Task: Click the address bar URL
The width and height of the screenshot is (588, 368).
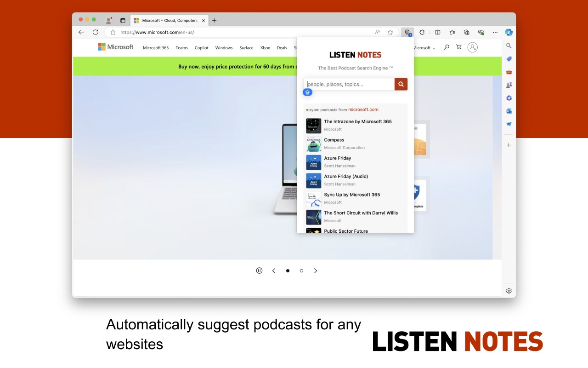Action: point(157,32)
